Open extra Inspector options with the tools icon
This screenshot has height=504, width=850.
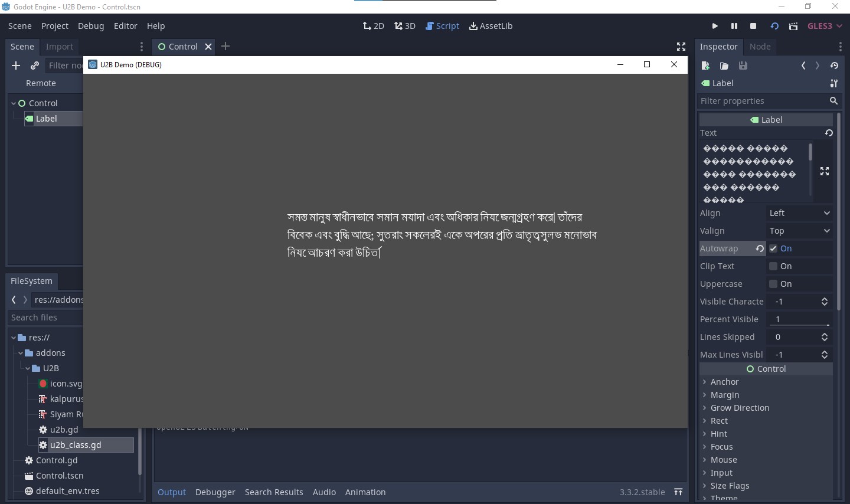click(x=834, y=83)
